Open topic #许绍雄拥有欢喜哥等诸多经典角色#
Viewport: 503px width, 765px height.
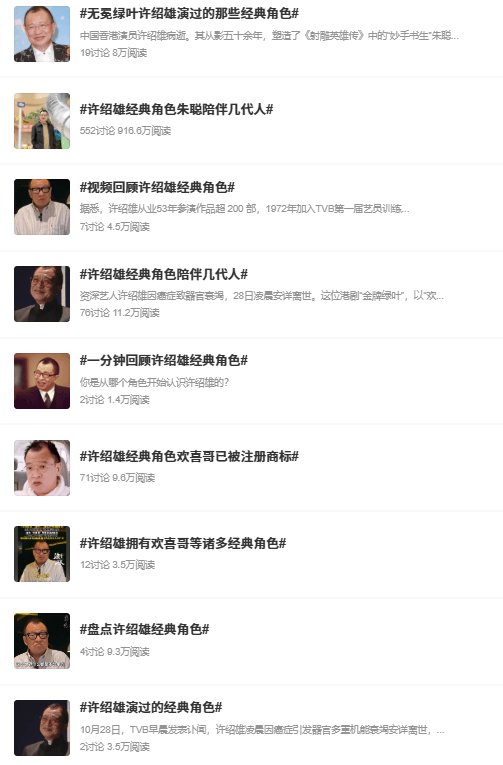tap(183, 543)
